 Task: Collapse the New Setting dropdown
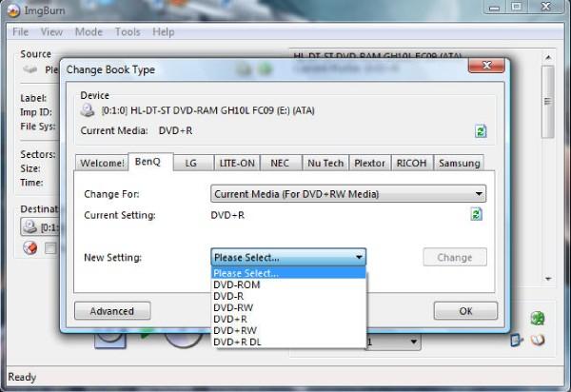coord(288,257)
